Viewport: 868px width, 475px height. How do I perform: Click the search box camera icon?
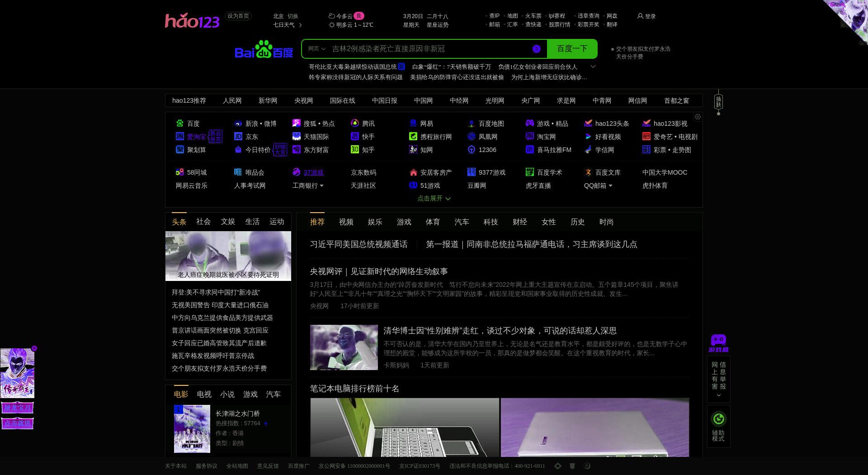(536, 49)
